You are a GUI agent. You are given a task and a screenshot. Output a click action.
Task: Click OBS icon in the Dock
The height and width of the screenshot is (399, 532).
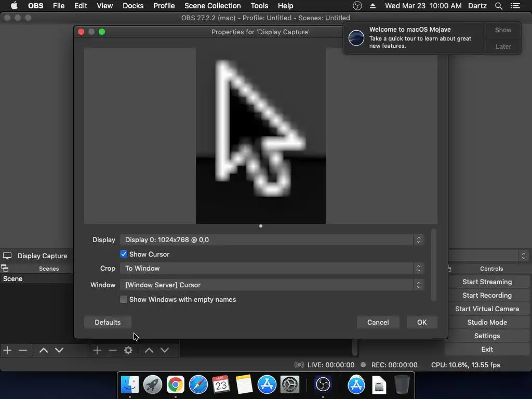[323, 384]
